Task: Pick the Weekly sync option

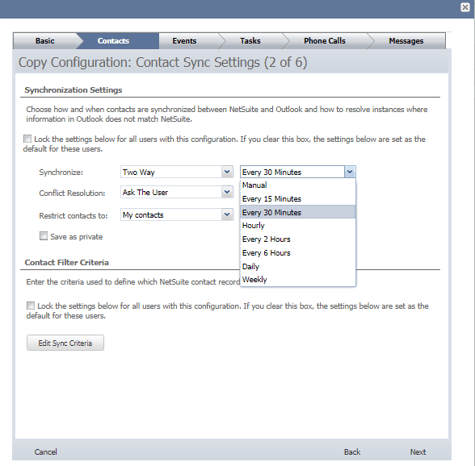Action: 298,279
